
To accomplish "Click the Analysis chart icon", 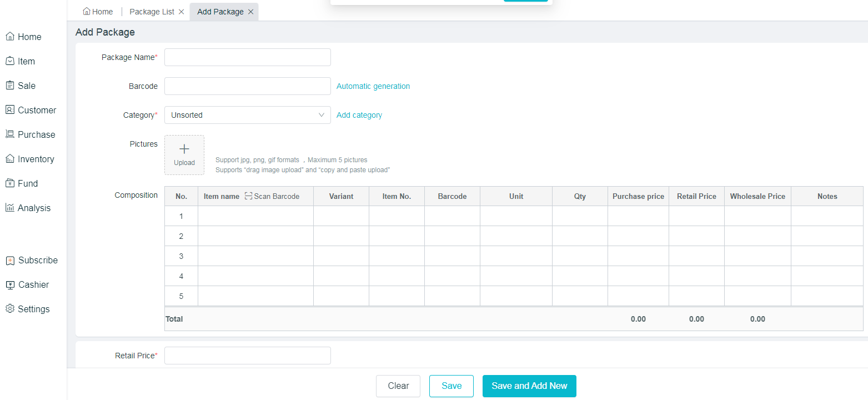I will click(10, 208).
